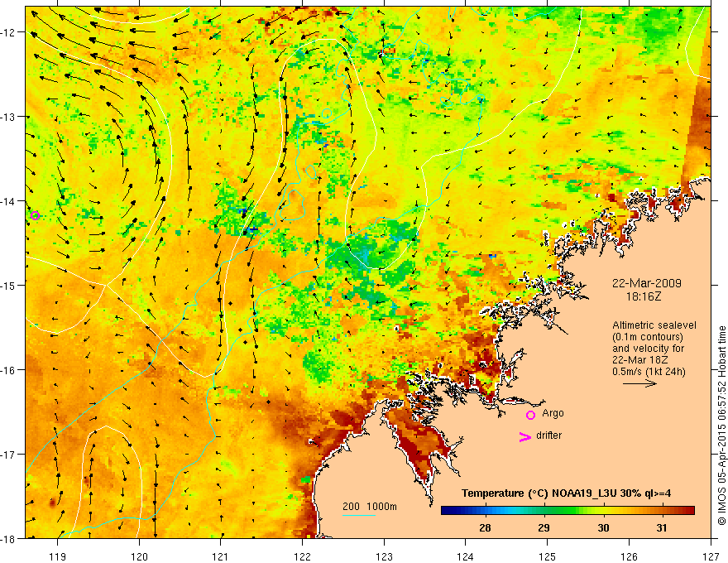Click the 'drifter' legend label
This screenshot has height=563, width=728.
coord(548,435)
